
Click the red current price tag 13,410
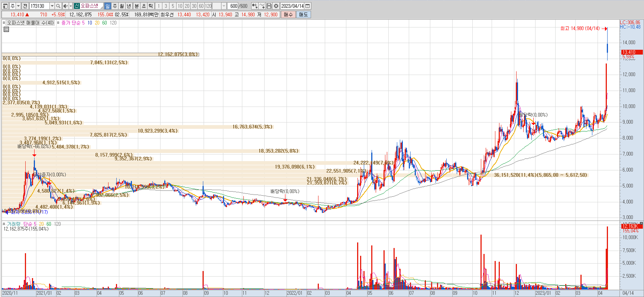[x=632, y=52]
